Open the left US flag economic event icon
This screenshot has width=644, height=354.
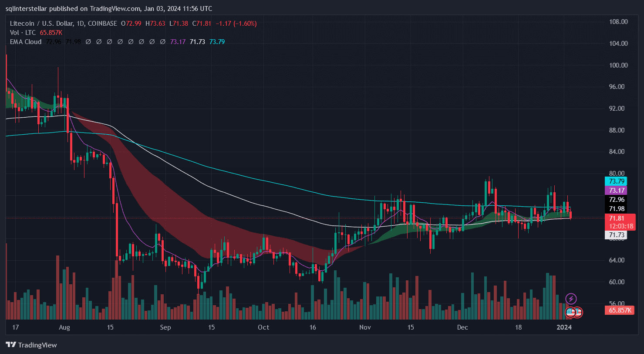[x=570, y=312]
